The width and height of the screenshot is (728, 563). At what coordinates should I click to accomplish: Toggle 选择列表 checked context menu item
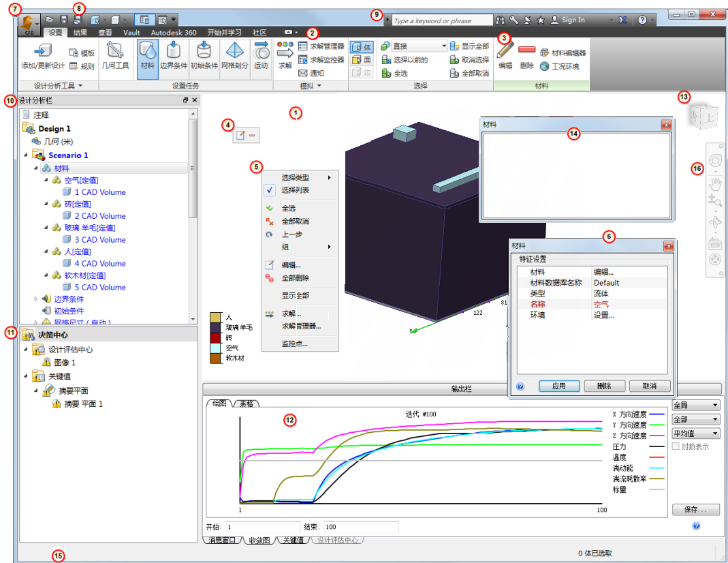[x=300, y=190]
